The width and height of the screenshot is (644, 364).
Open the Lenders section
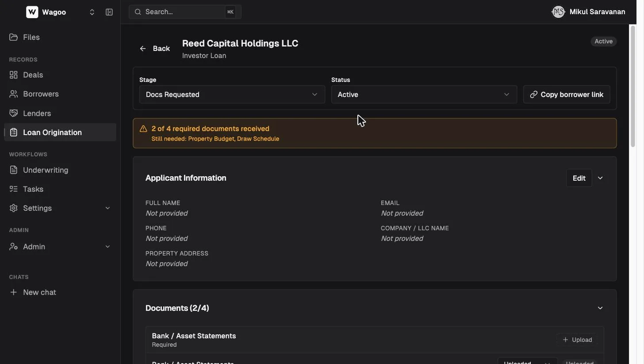pyautogui.click(x=60, y=113)
